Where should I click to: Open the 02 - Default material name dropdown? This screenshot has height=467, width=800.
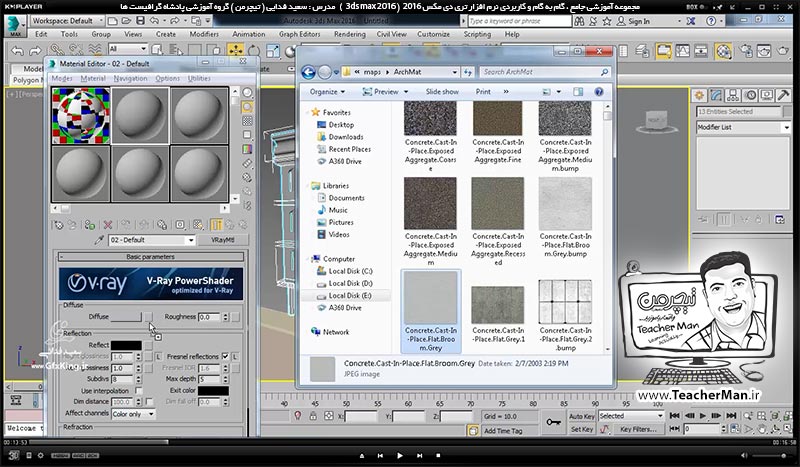coord(152,240)
